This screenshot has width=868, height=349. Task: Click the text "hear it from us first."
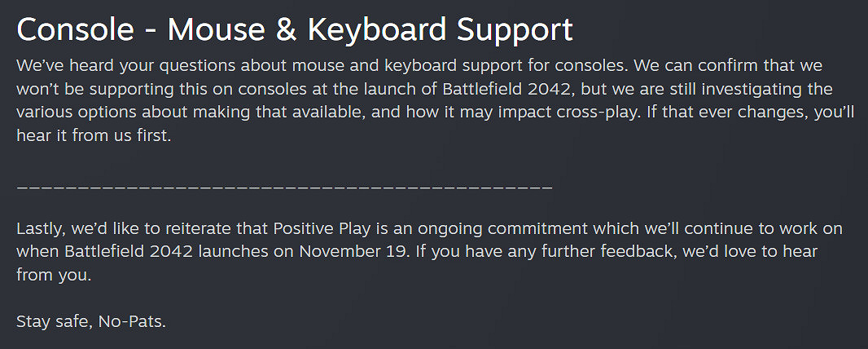click(94, 137)
